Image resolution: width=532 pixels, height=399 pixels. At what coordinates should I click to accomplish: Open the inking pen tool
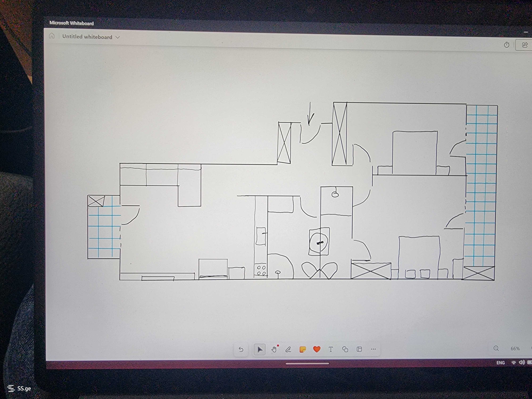coord(288,349)
